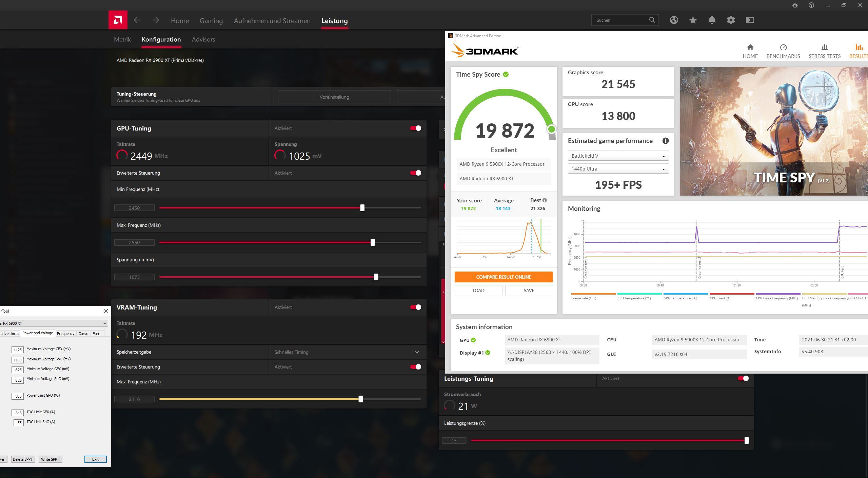Open the Home tab
The height and width of the screenshot is (478, 868).
pos(180,21)
